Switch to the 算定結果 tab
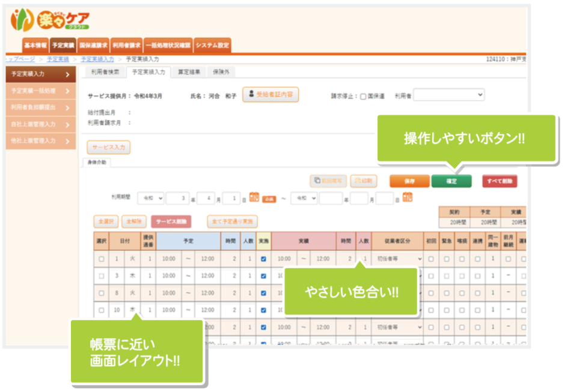The image size is (565, 392). click(189, 72)
